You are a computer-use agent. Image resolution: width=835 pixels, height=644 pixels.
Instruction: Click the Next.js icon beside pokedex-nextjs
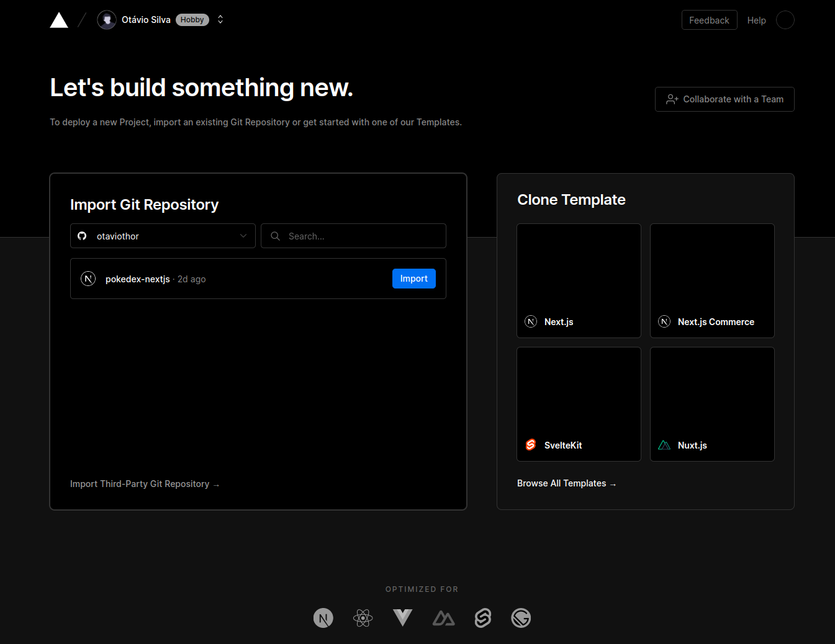88,279
